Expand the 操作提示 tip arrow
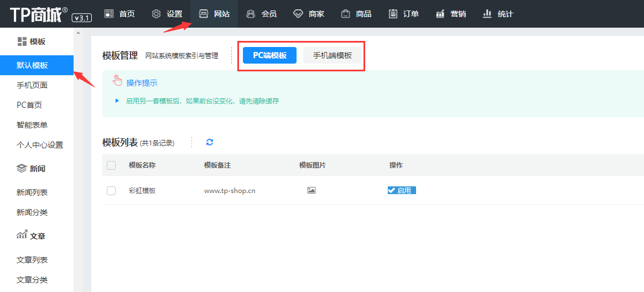The width and height of the screenshot is (644, 292). [x=117, y=101]
